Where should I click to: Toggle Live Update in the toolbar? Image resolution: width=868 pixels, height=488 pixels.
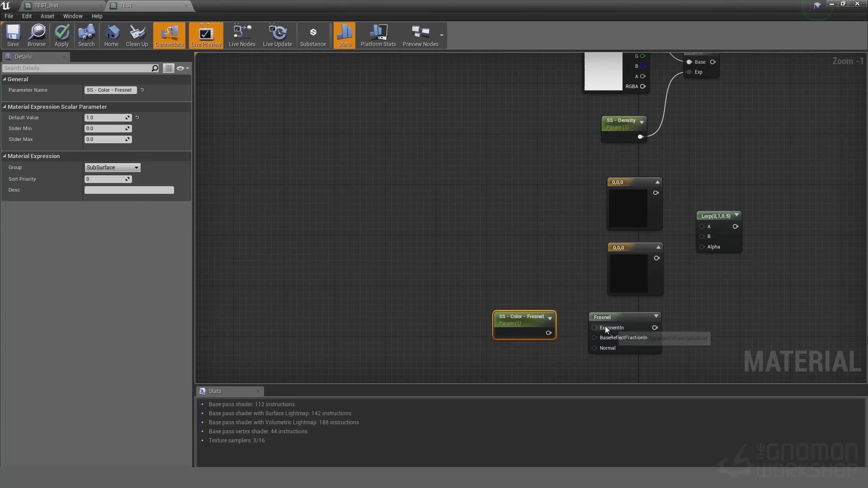pyautogui.click(x=277, y=36)
